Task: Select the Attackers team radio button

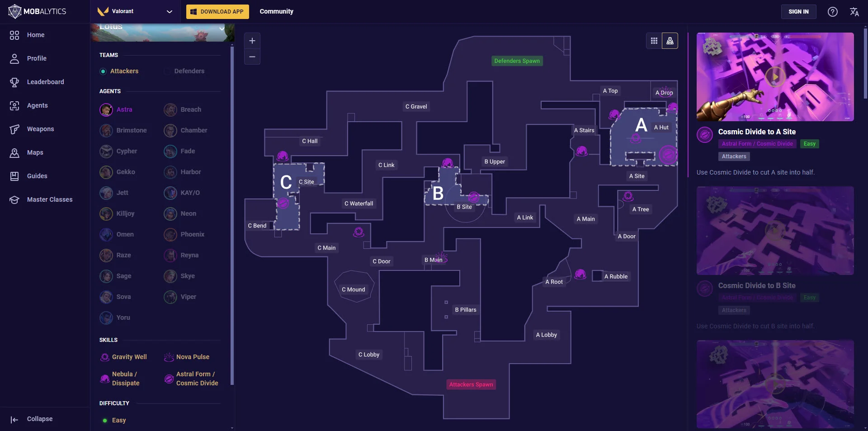Action: (x=103, y=71)
